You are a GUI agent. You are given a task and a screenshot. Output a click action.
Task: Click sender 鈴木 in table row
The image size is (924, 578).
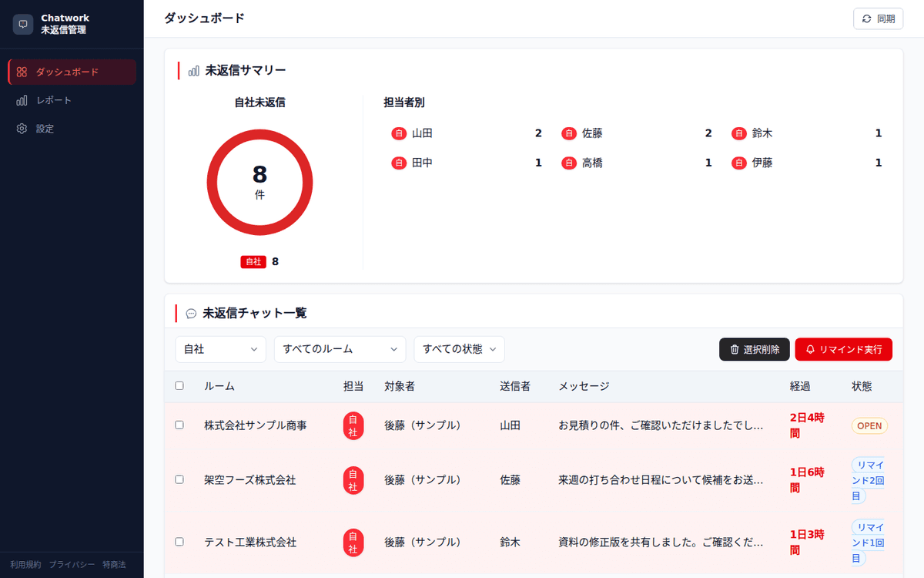tap(510, 543)
